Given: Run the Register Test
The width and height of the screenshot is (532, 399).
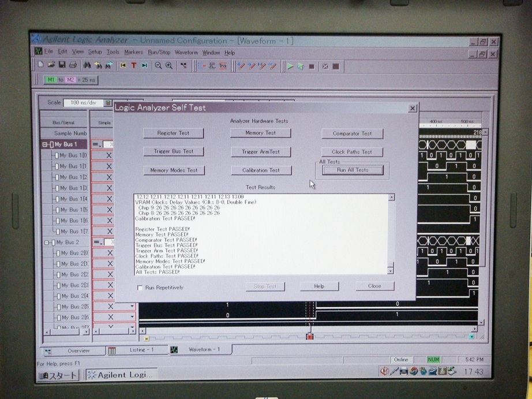Looking at the screenshot, I should click(x=173, y=133).
